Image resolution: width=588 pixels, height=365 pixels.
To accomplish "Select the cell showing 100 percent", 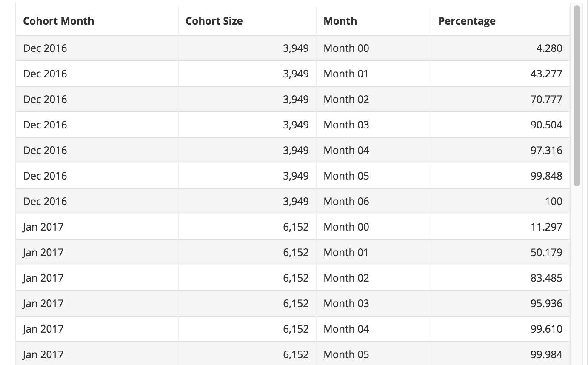I will (x=554, y=202).
